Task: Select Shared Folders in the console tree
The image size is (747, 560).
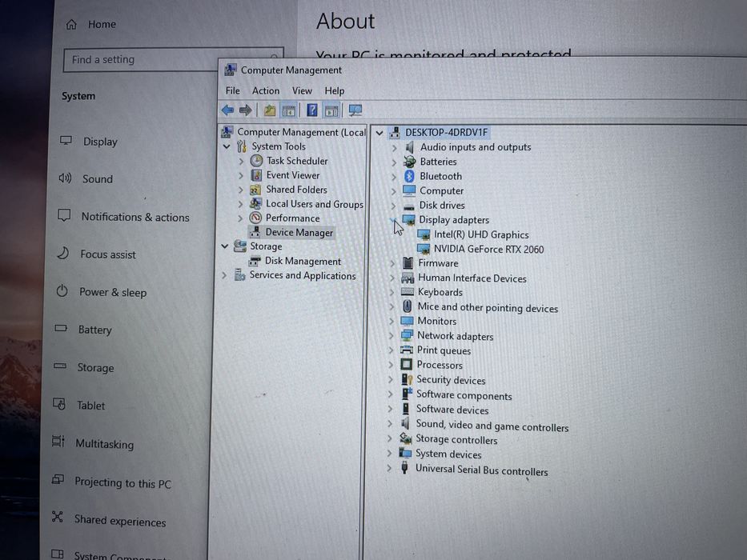Action: 296,190
